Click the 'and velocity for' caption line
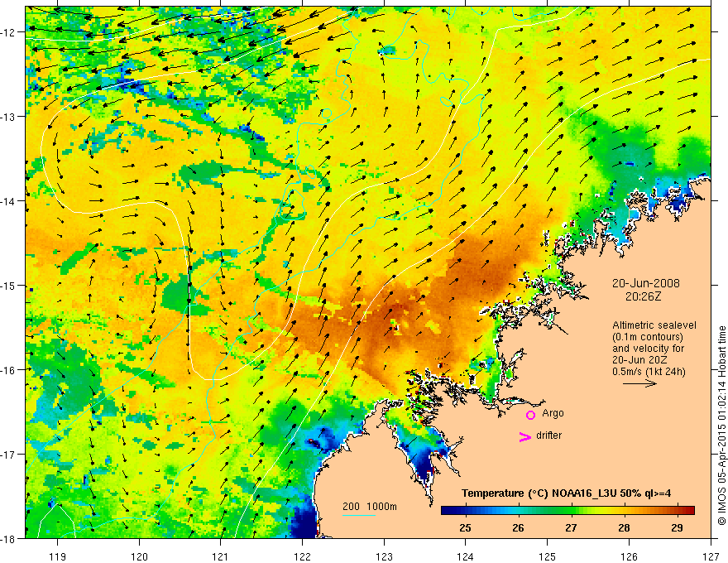This screenshot has height=563, width=728. click(x=648, y=349)
